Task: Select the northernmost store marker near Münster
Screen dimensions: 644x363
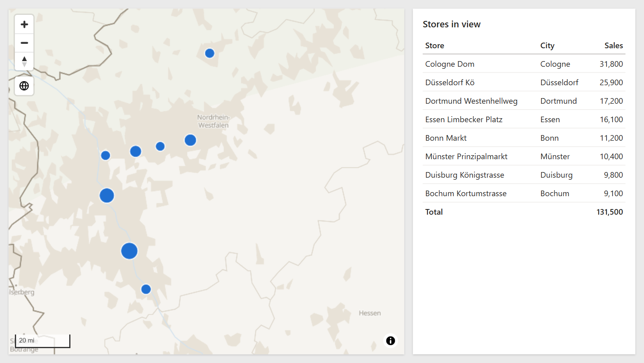Action: pyautogui.click(x=210, y=53)
